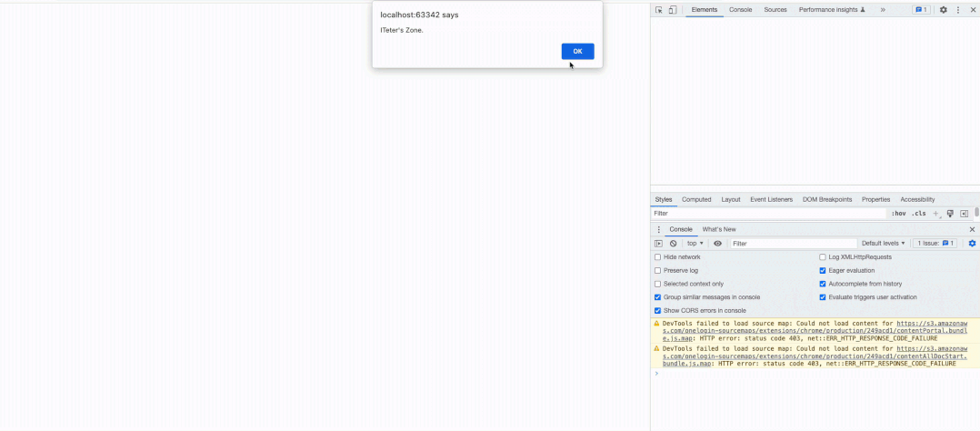Toggle the :hov element state button
This screenshot has width=980, height=431.
(x=898, y=214)
